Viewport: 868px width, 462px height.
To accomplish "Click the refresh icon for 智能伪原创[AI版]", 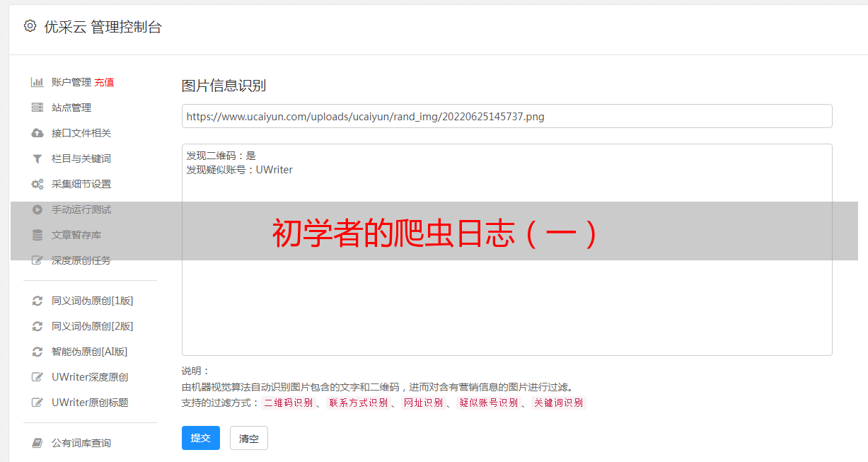I will 37,352.
